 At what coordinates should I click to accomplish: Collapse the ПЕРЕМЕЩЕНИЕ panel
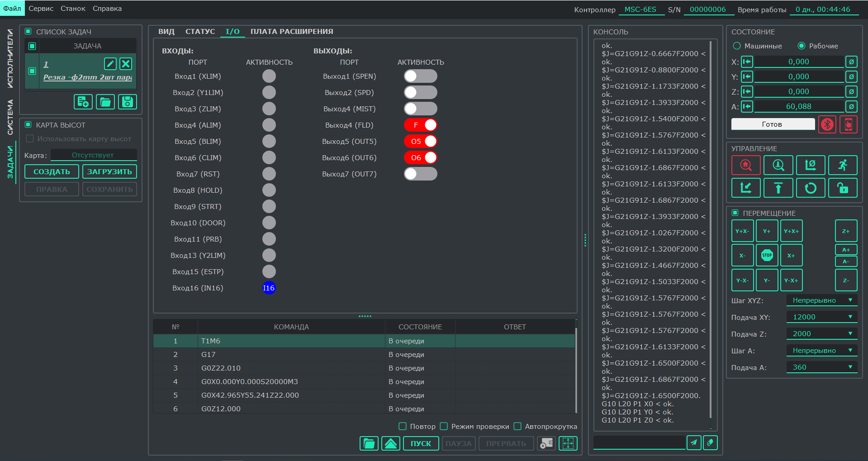click(735, 213)
